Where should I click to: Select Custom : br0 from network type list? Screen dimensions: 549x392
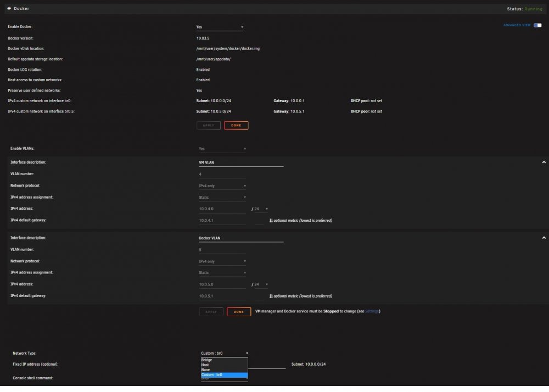[x=225, y=375]
